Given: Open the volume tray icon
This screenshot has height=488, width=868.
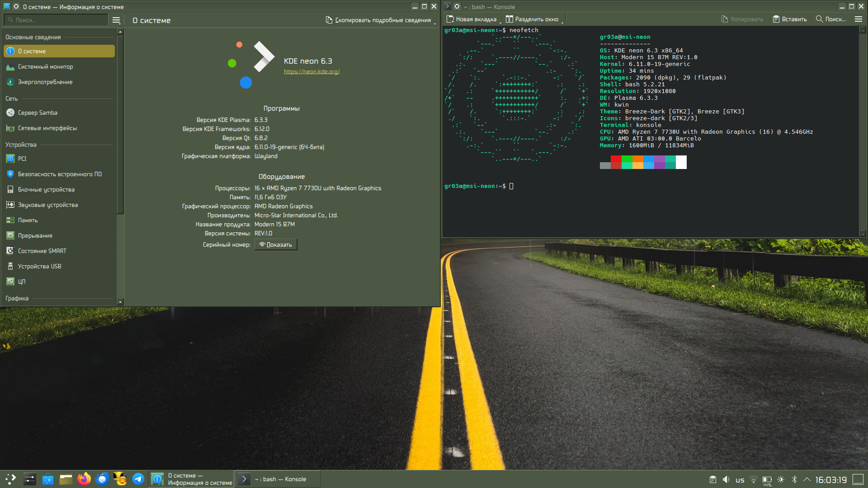Looking at the screenshot, I should 726,480.
